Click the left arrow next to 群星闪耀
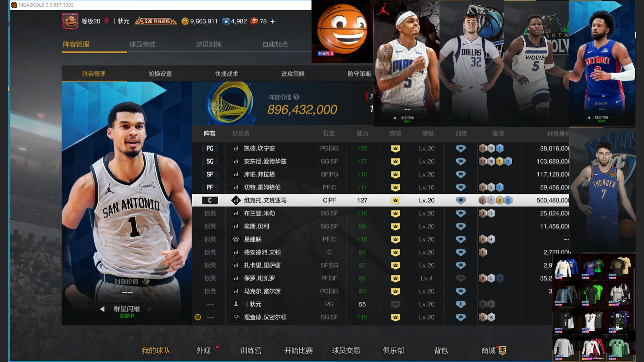The width and height of the screenshot is (644, 362). (x=102, y=309)
